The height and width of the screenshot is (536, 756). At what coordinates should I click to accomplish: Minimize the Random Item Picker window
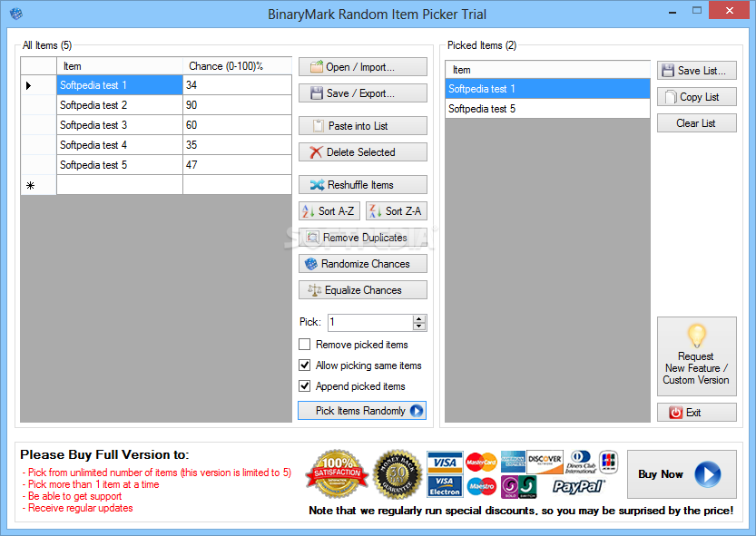click(x=673, y=11)
